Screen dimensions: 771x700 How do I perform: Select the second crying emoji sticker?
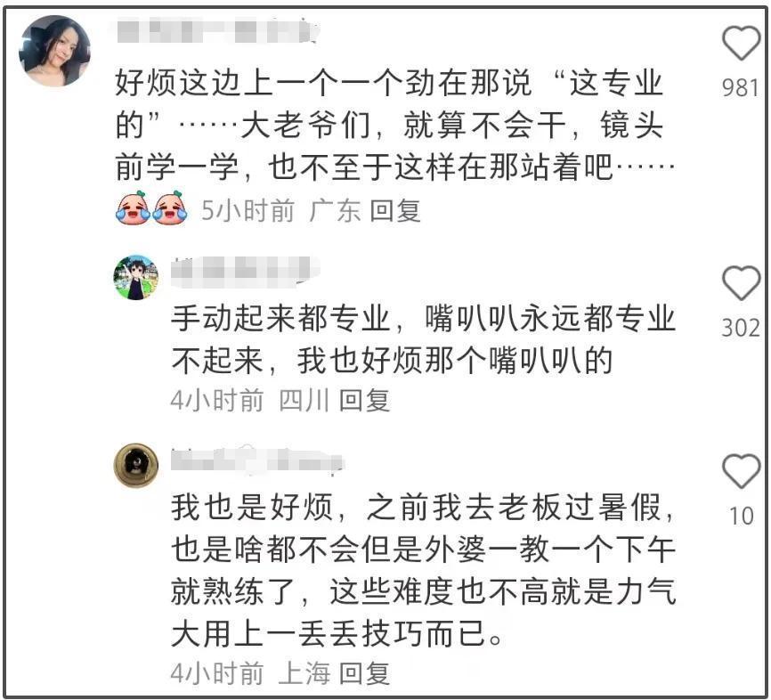coord(170,208)
